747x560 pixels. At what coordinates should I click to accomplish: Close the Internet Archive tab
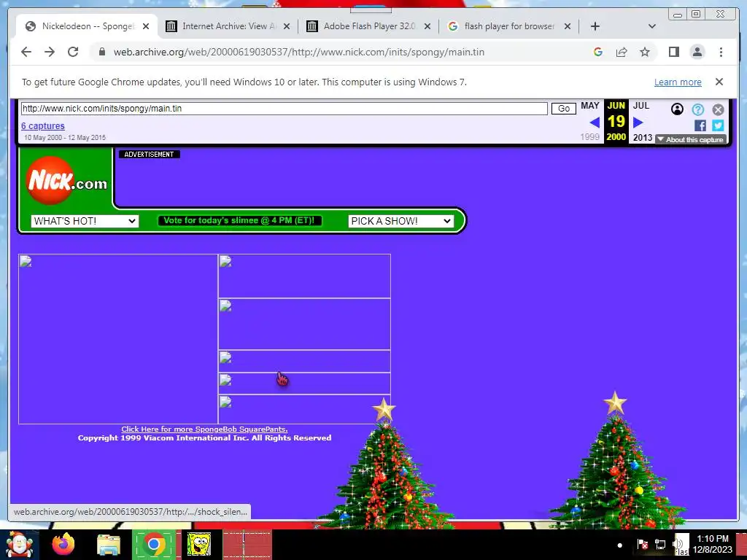(287, 26)
